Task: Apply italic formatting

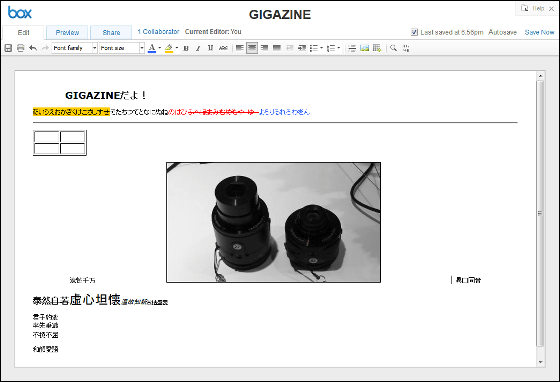Action: click(198, 48)
